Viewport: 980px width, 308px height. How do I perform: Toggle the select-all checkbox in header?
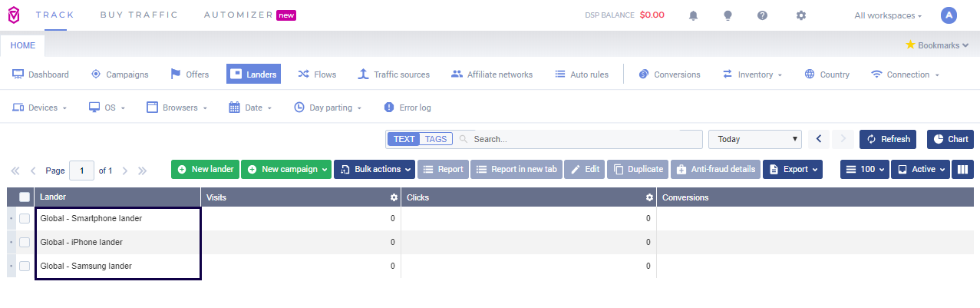pos(25,197)
